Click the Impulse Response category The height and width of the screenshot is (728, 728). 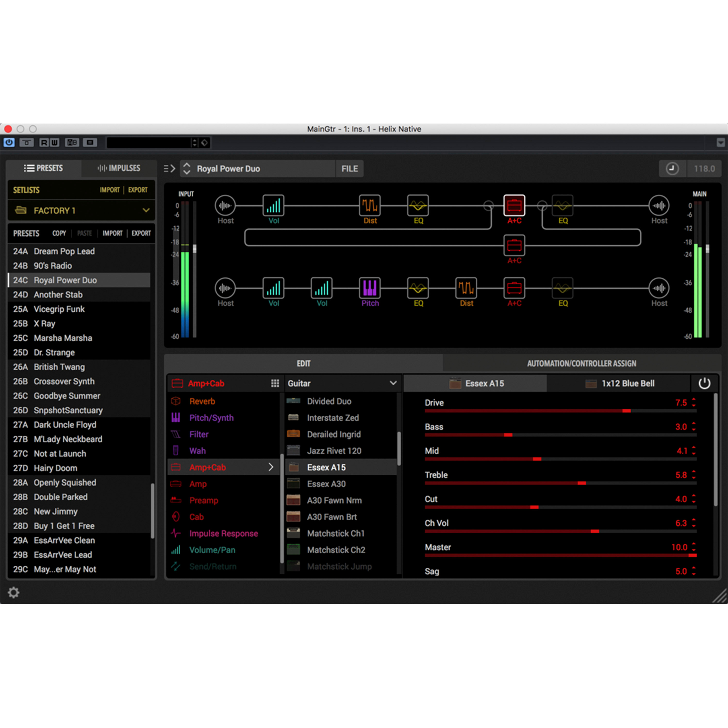click(x=223, y=533)
